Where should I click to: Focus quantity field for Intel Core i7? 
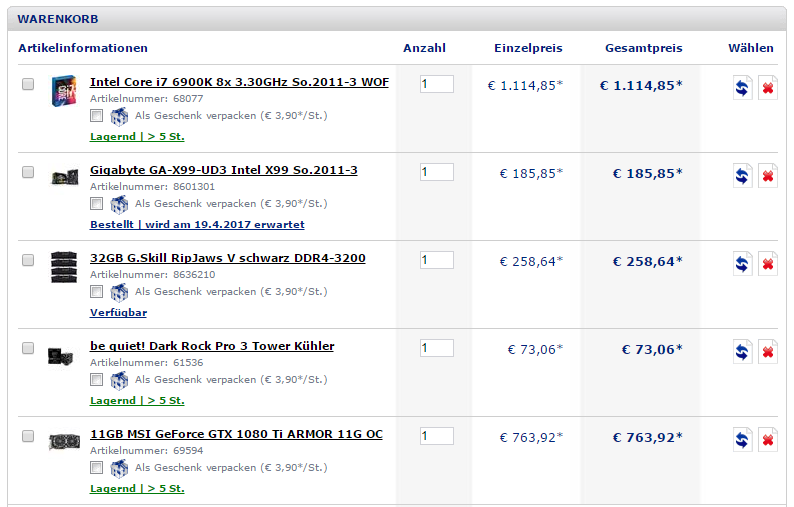pyautogui.click(x=436, y=84)
